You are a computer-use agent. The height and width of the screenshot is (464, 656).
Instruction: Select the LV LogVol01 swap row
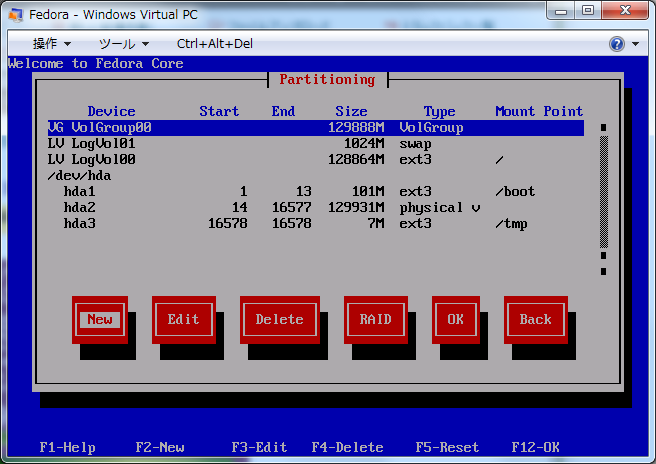[316, 144]
